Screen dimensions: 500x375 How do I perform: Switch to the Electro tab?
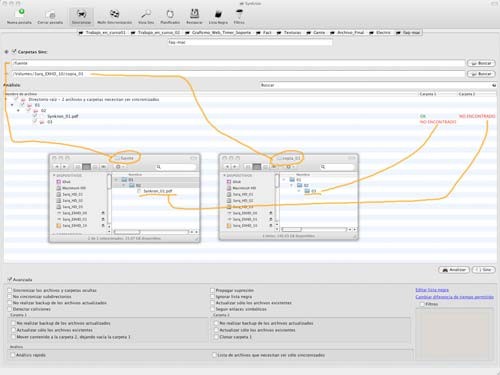click(x=380, y=33)
